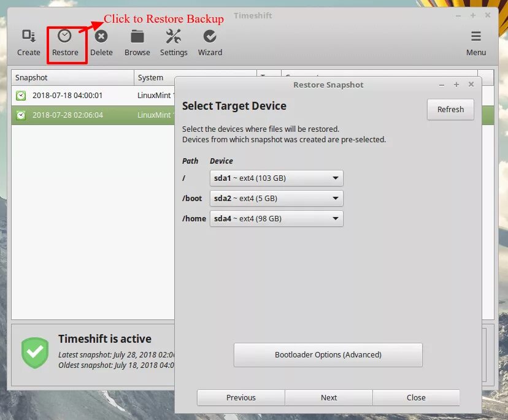This screenshot has width=508, height=420.
Task: Click snapshot icon for 2018-07-28 row
Action: tap(21, 115)
